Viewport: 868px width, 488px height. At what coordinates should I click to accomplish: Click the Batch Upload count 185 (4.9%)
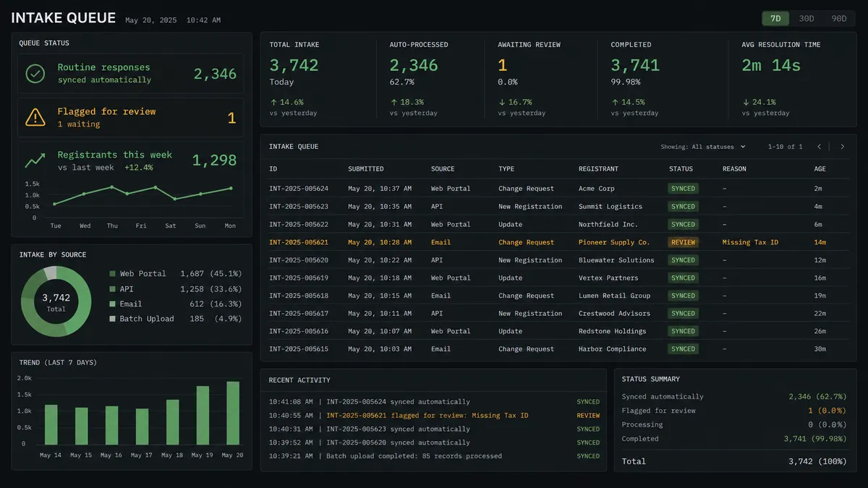coord(216,319)
